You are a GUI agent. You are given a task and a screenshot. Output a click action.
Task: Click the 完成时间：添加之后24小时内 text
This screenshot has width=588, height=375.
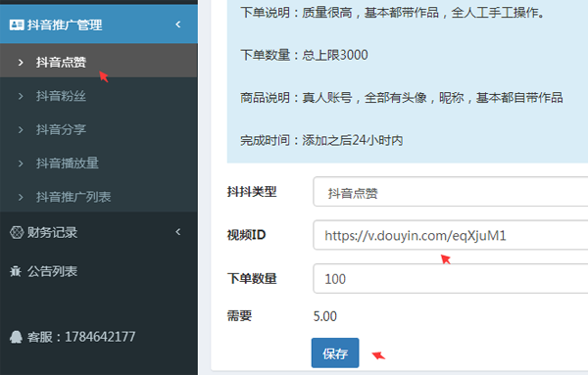point(321,140)
